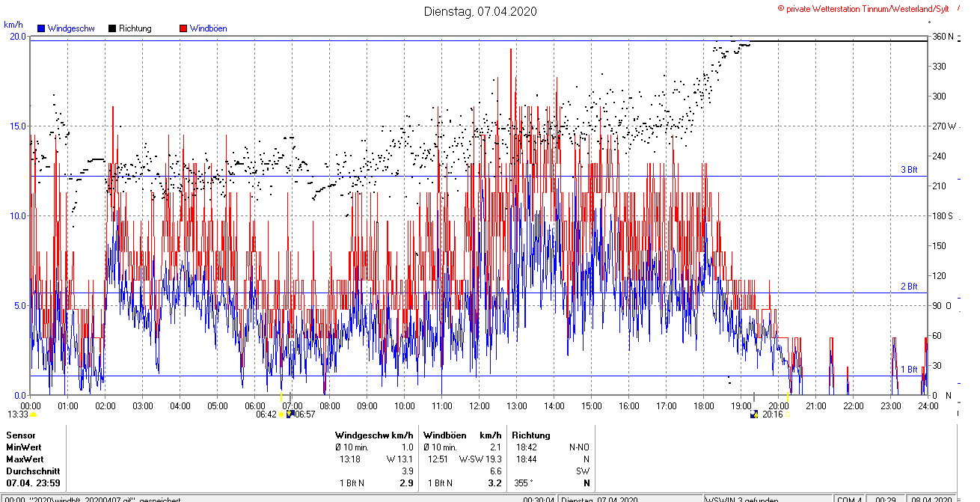
Task: Click the Richtung column header in table
Action: [x=531, y=435]
